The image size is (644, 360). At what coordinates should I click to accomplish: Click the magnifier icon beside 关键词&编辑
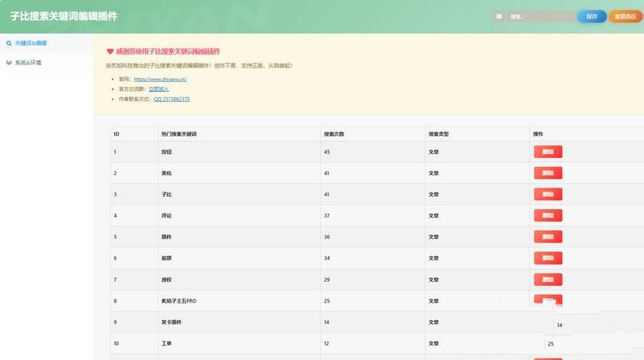click(x=8, y=44)
